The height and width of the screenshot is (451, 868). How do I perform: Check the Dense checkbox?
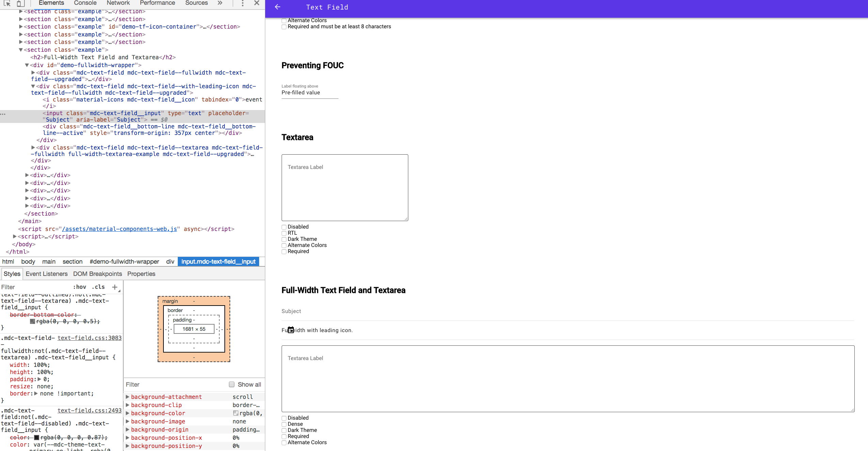pyautogui.click(x=284, y=424)
